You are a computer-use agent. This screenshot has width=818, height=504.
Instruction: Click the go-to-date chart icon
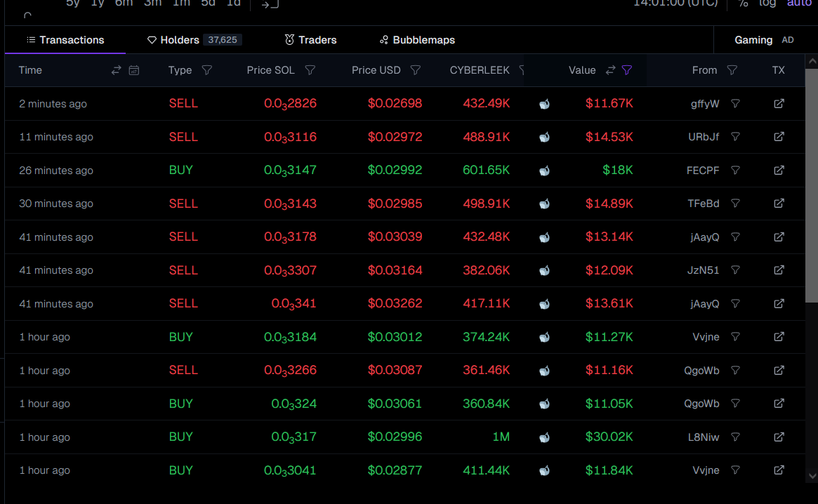click(x=270, y=4)
